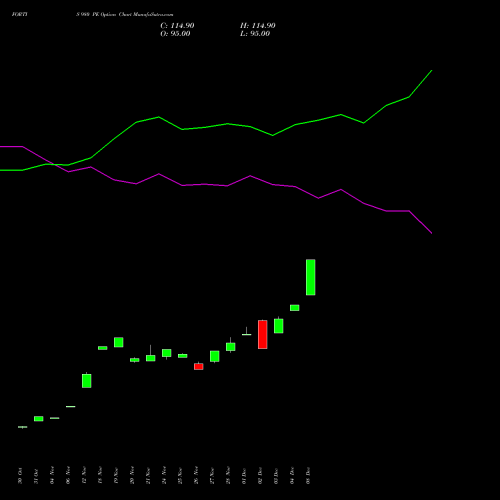Image resolution: width=500 pixels, height=500 pixels.
Task: Click the large red candle for 02 Dec
Action: click(x=263, y=334)
